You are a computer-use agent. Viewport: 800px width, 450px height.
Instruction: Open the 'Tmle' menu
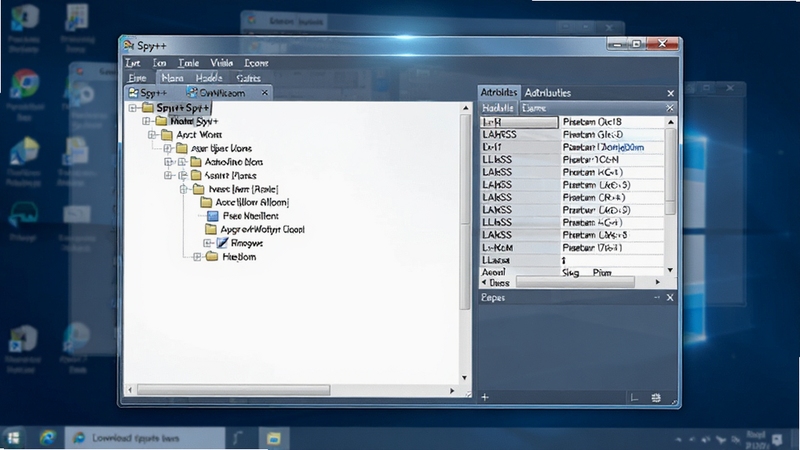pos(188,63)
